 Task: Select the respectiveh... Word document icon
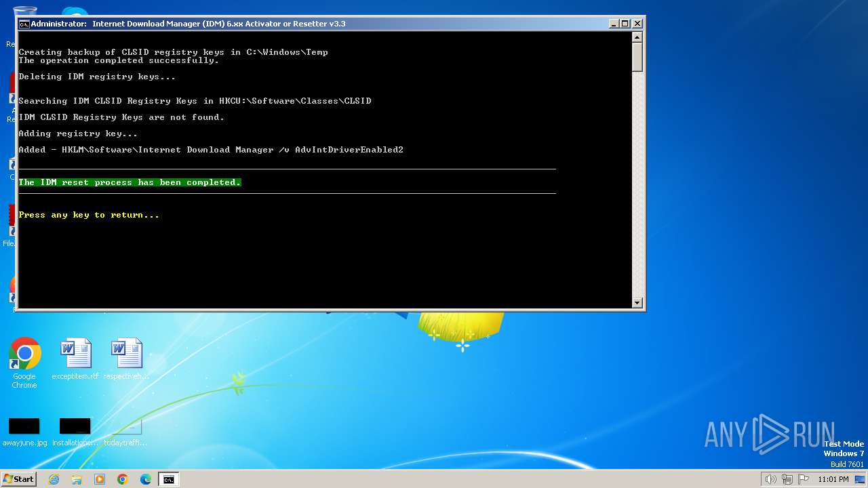coord(126,359)
